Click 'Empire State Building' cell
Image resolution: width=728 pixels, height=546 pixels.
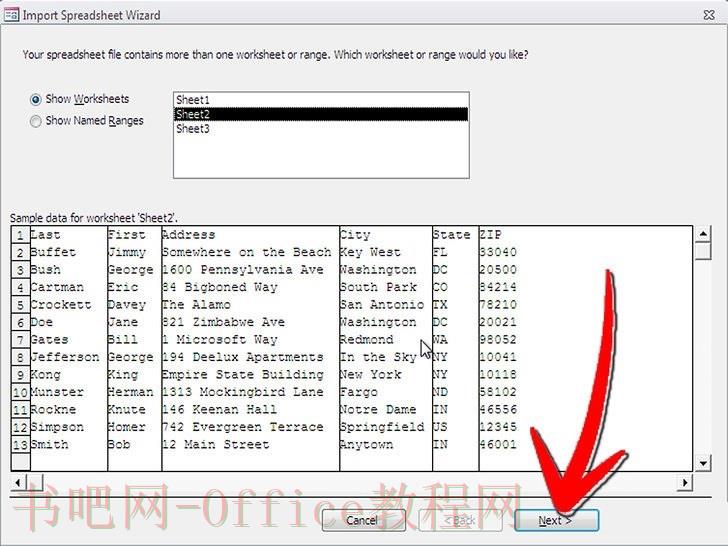tap(251, 375)
